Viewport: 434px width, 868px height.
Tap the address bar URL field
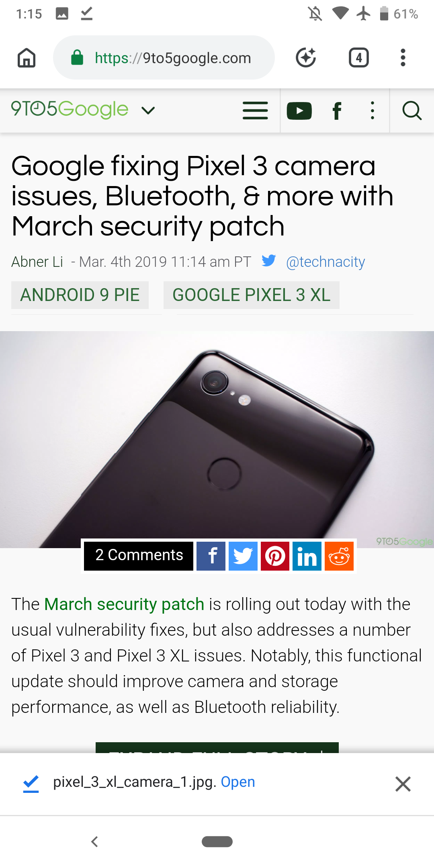tap(164, 57)
